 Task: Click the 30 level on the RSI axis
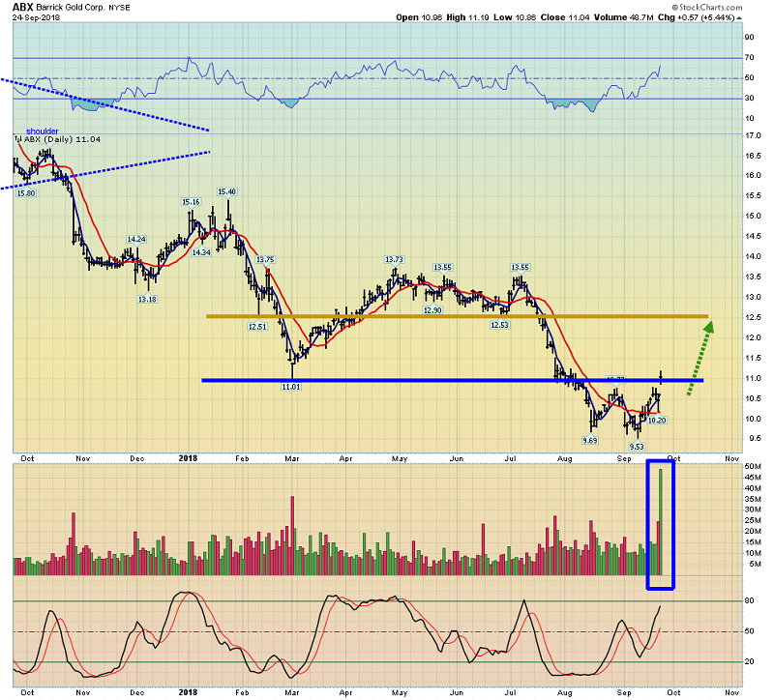749,98
